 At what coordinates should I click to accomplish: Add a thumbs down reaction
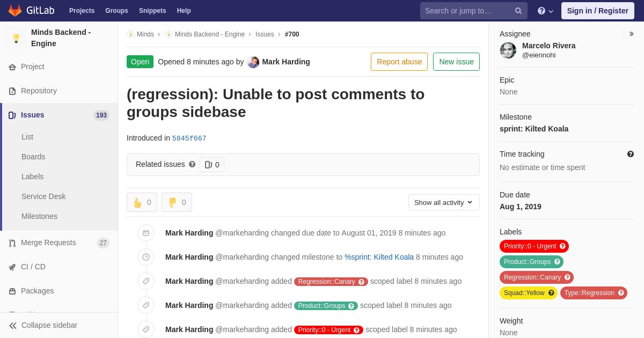click(177, 202)
